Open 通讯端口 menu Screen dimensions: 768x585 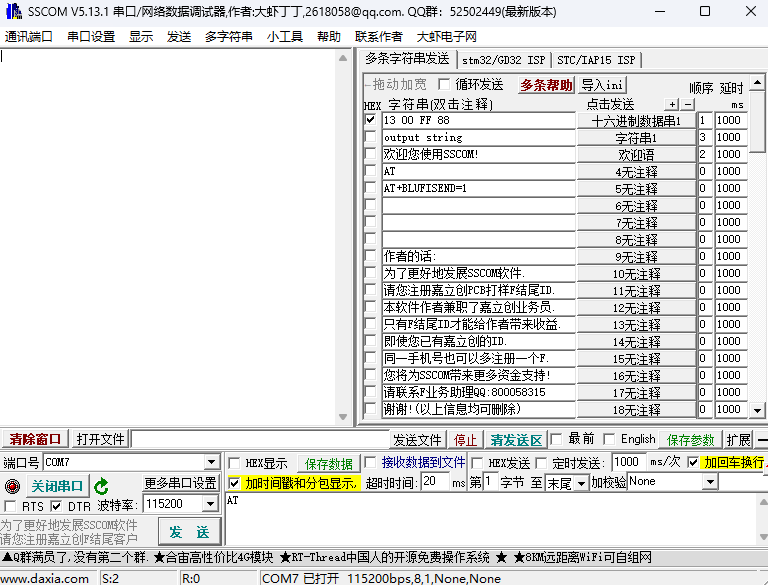[x=28, y=37]
